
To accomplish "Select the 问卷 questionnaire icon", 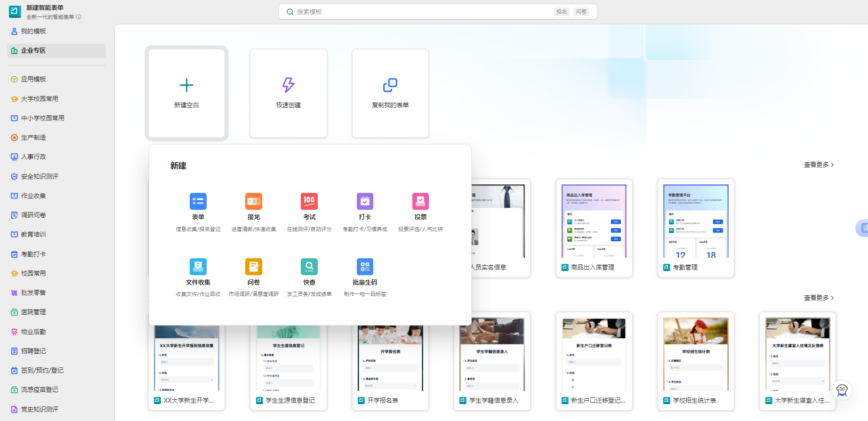I will [253, 267].
